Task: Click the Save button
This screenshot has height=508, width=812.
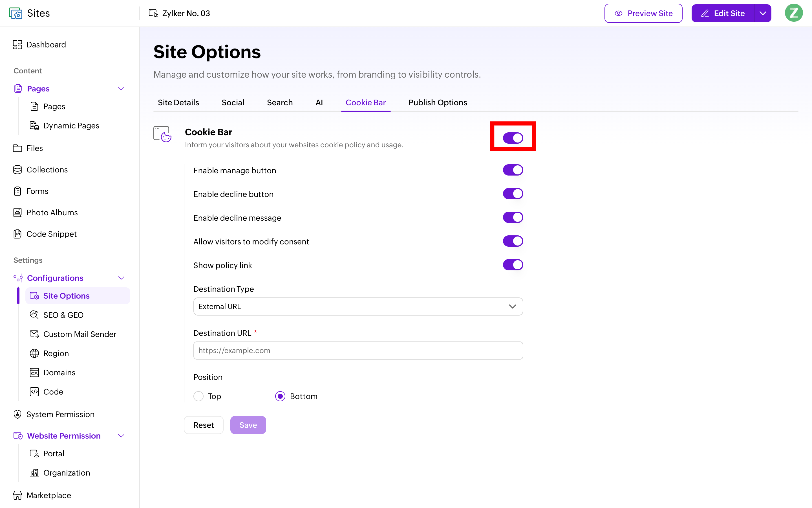Action: [x=248, y=425]
